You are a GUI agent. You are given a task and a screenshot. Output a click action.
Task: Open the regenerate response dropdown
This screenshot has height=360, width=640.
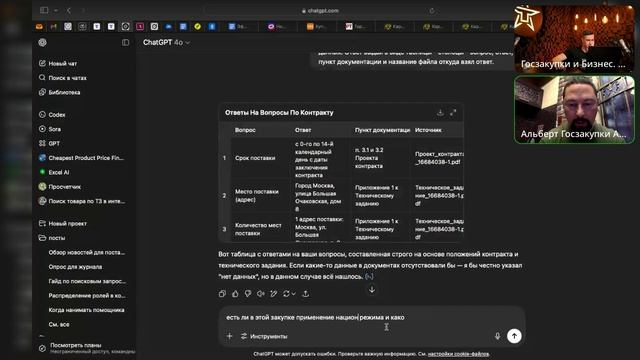[x=289, y=293]
